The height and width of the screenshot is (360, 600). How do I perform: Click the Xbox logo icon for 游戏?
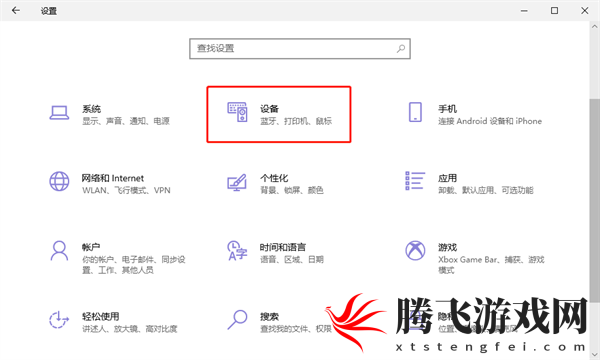415,251
